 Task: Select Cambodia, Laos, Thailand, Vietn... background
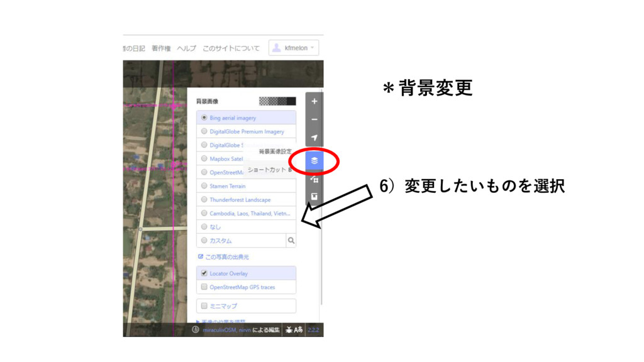(x=246, y=214)
